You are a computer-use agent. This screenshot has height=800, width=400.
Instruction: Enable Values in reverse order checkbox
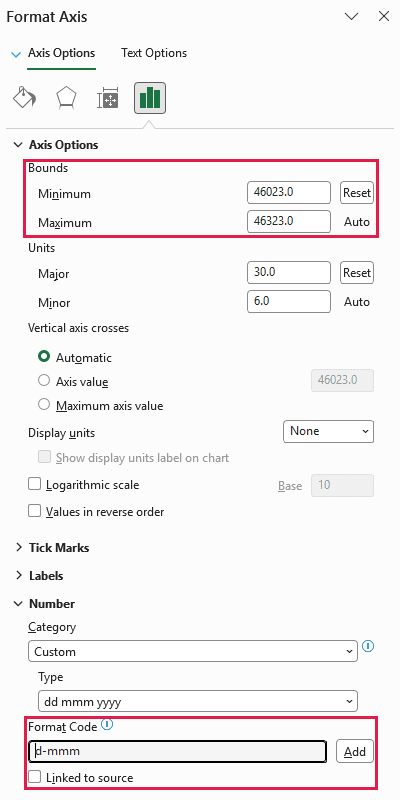pos(34,511)
